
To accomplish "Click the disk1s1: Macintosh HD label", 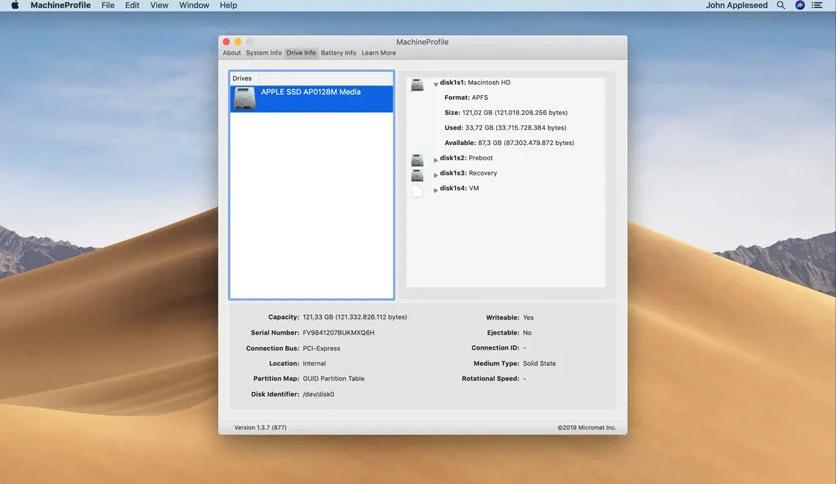I will [x=475, y=83].
